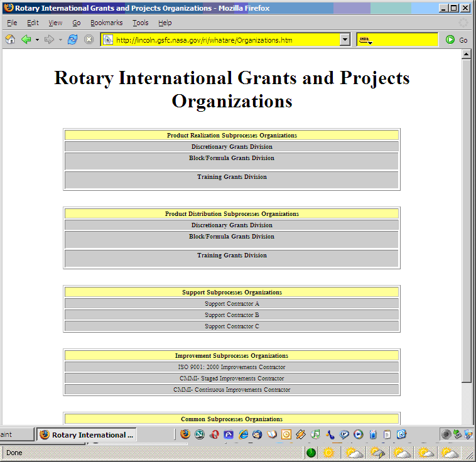Viewport: 476px width, 462px height.
Task: Click the Home toolbar icon
Action: tap(10, 40)
